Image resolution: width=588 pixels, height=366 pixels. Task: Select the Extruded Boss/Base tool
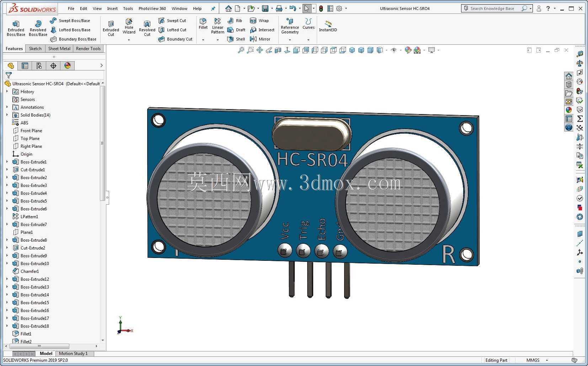(16, 28)
